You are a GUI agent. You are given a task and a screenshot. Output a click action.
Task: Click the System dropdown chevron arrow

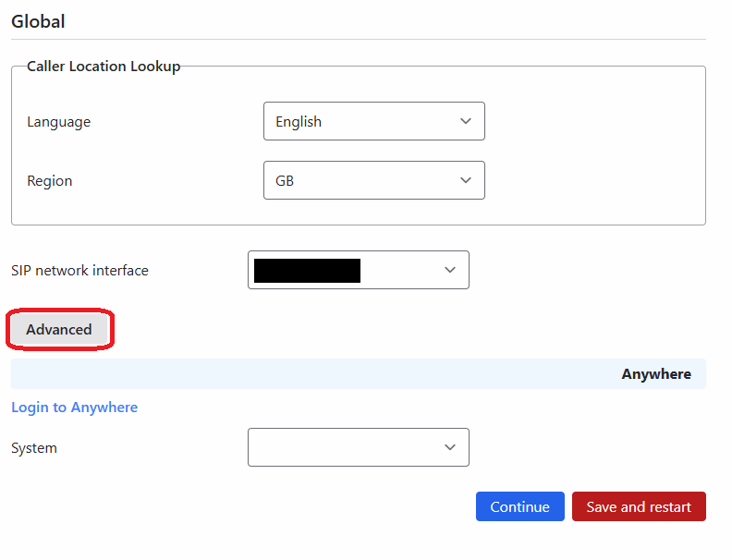(450, 447)
